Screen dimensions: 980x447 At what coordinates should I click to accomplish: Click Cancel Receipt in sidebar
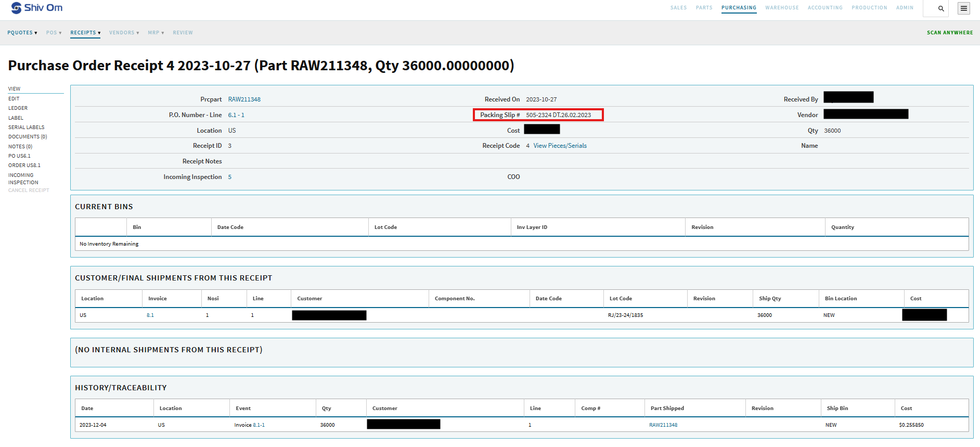click(x=29, y=190)
